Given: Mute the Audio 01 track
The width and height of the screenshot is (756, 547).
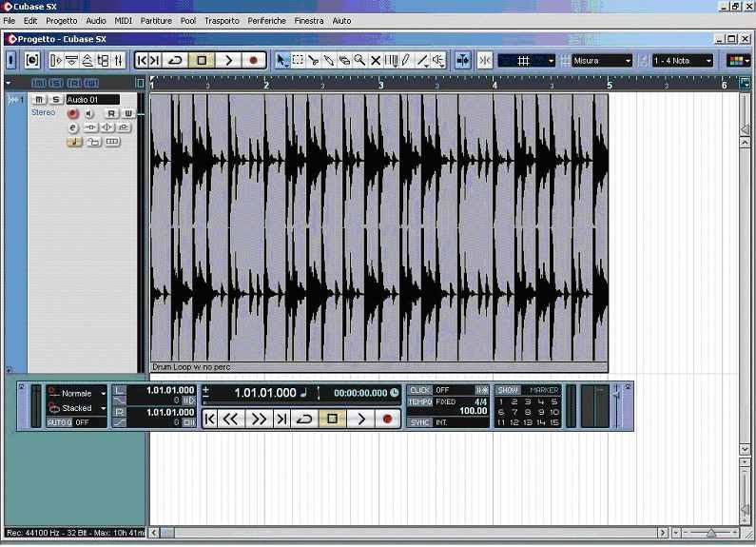Looking at the screenshot, I should pyautogui.click(x=39, y=99).
